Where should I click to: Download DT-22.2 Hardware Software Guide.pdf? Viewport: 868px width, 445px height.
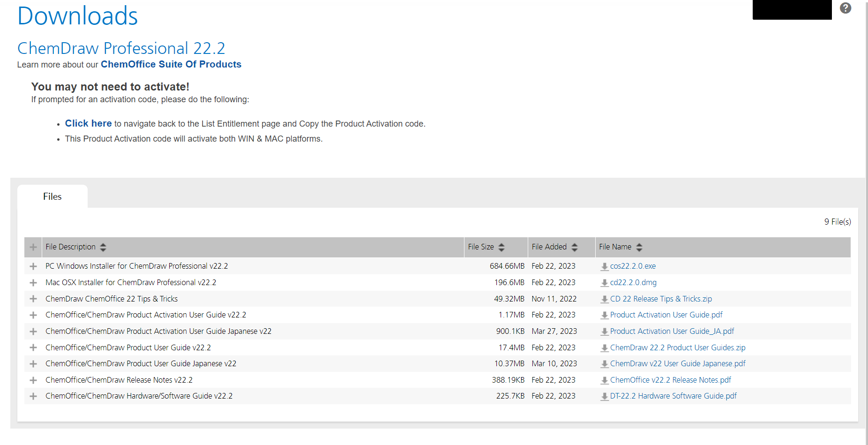click(x=673, y=396)
